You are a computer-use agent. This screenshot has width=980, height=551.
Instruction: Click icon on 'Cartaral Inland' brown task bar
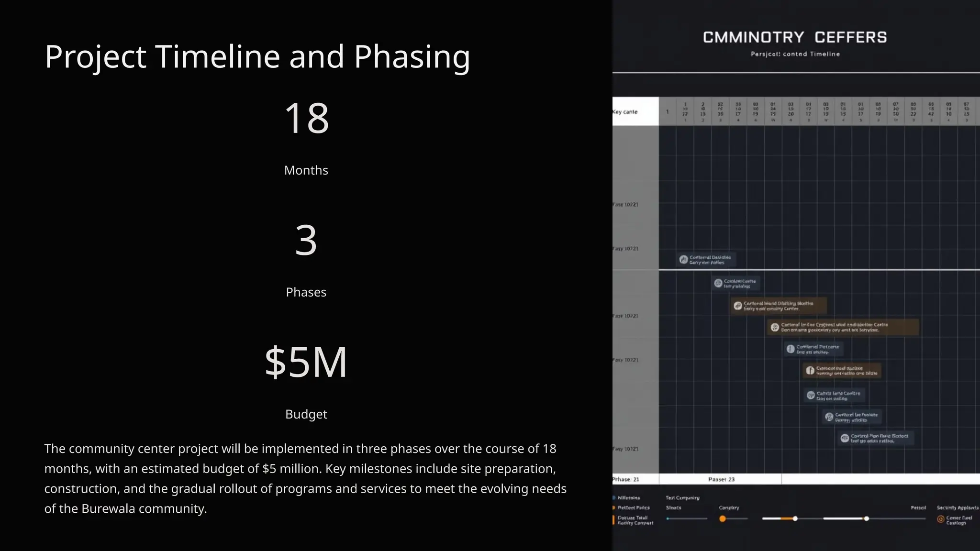point(738,306)
